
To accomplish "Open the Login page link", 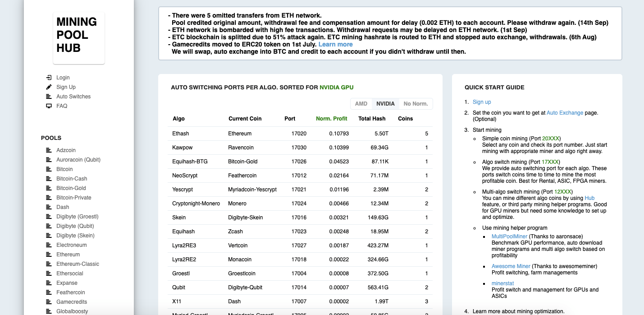I will click(63, 78).
